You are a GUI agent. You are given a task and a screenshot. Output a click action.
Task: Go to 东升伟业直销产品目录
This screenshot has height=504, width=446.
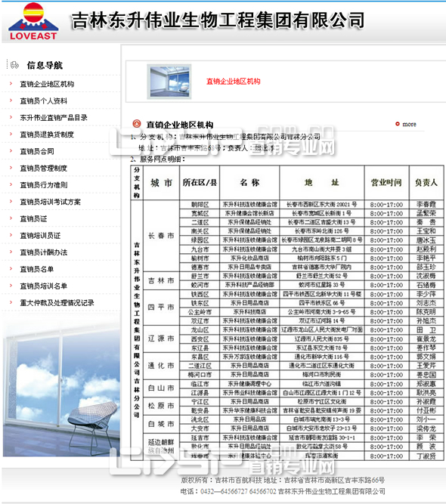54,118
